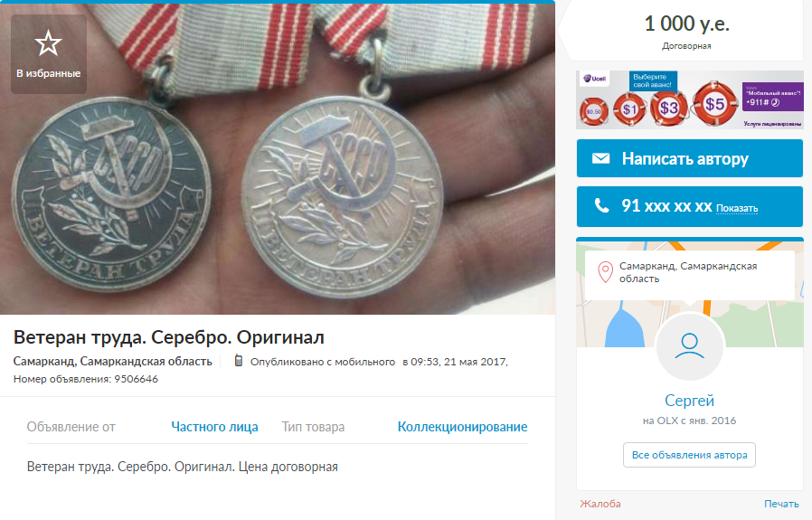Click the red location pin icon
Viewport: 812px width, 520px height.
[x=605, y=272]
